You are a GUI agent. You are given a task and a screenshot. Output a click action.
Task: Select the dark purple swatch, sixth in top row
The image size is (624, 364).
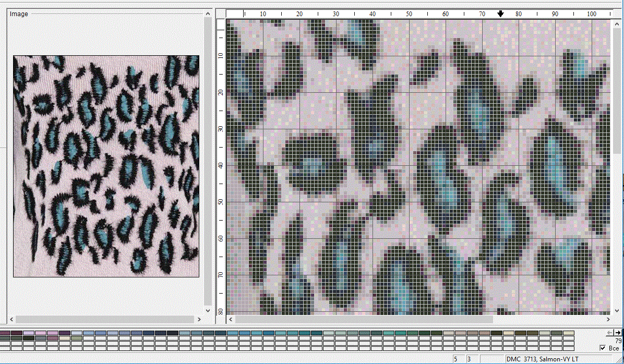tap(65, 333)
